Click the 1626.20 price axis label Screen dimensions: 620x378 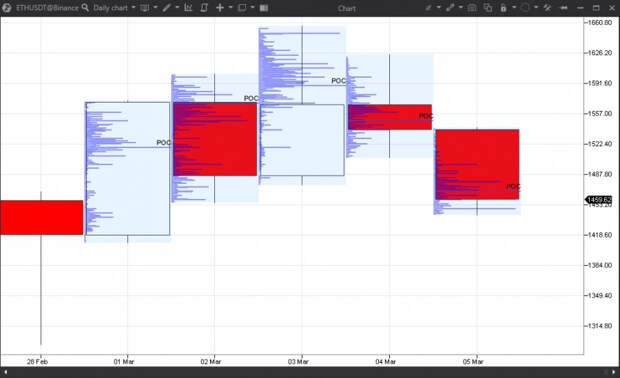(x=599, y=53)
